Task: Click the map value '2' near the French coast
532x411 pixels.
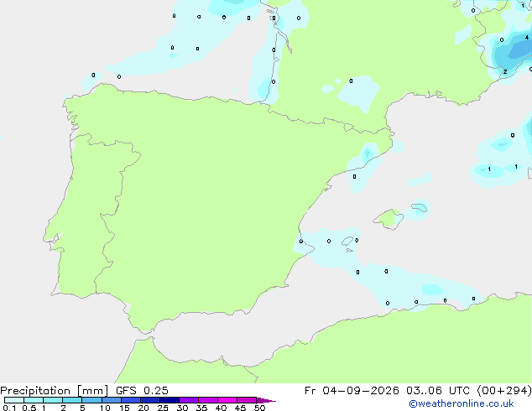Action: (x=505, y=72)
